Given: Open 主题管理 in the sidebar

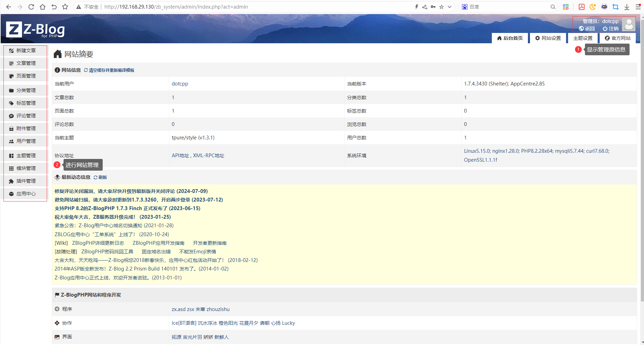Looking at the screenshot, I should pyautogui.click(x=25, y=156).
